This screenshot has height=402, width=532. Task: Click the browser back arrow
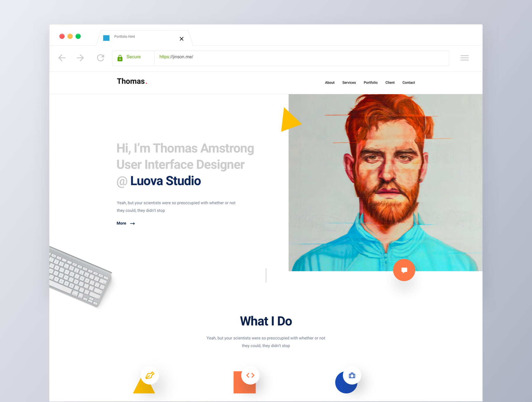62,58
